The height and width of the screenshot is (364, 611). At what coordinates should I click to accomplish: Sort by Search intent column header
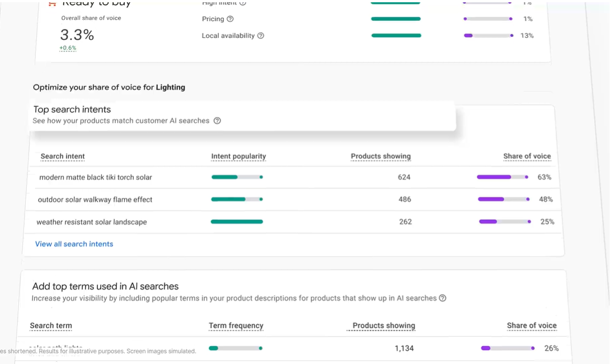(x=63, y=156)
